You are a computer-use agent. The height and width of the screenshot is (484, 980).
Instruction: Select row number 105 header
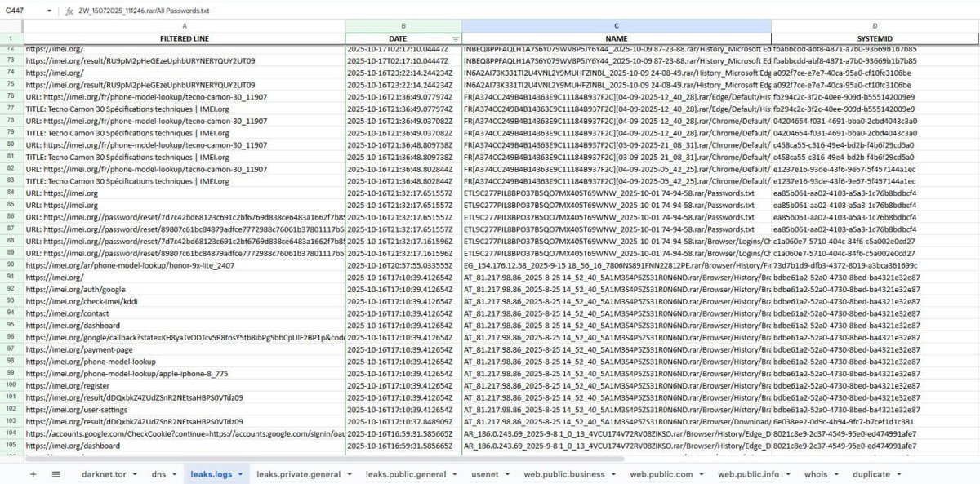point(11,446)
